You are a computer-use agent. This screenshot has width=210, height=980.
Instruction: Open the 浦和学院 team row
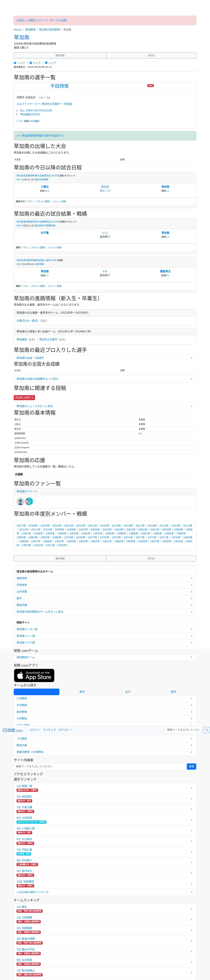point(105,578)
